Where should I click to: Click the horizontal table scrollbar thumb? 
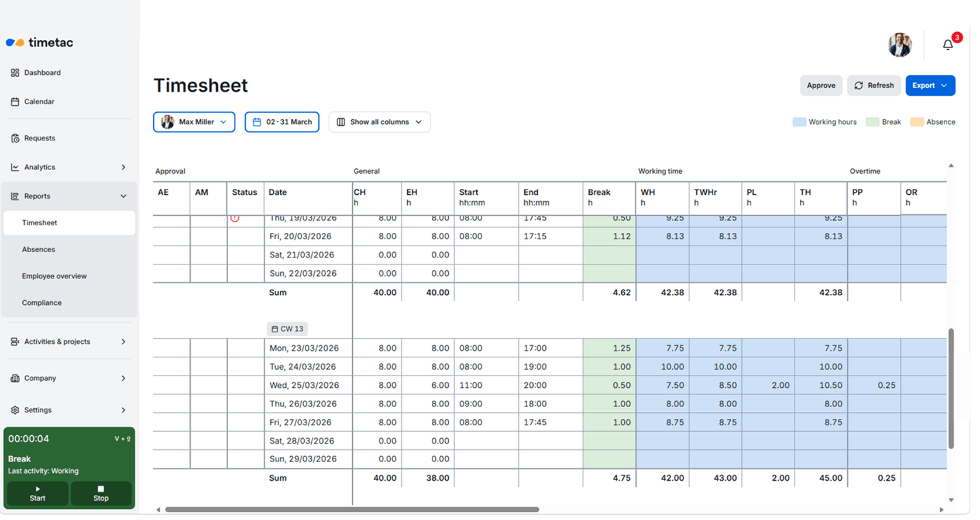coord(352,509)
